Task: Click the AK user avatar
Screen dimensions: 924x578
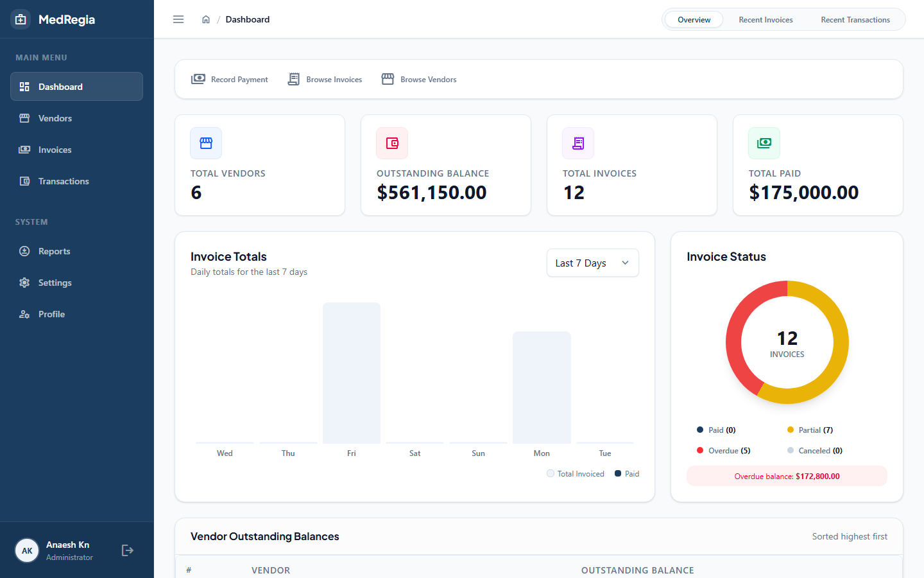Action: click(x=27, y=550)
